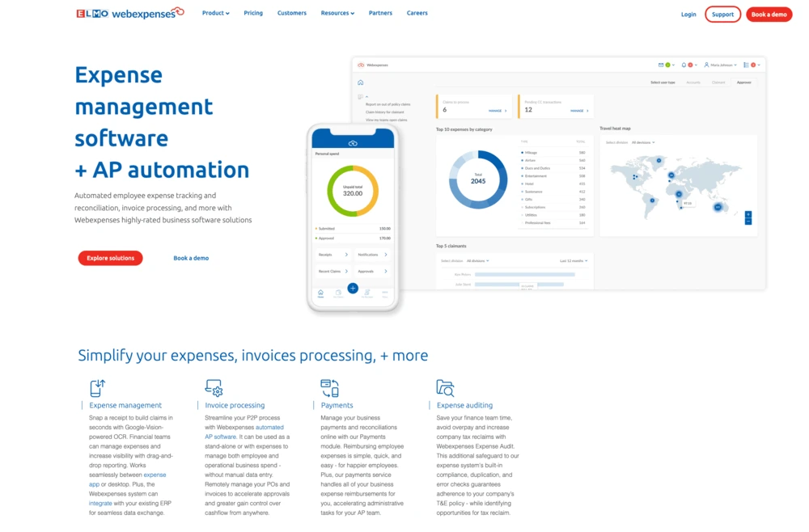Tap the Home icon in phone navigation
Screen dimensions: 809x532
point(320,293)
